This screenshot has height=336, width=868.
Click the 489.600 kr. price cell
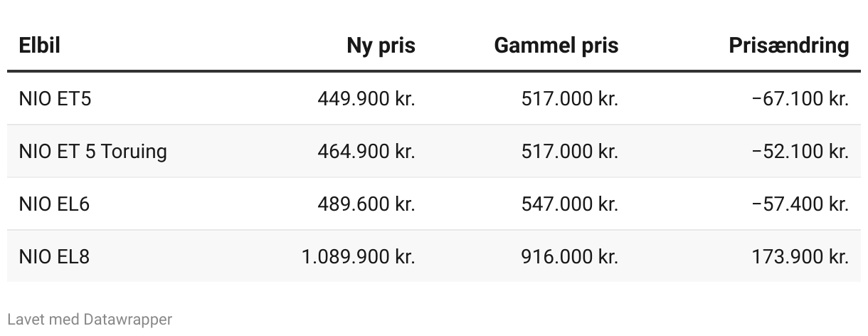pos(366,204)
